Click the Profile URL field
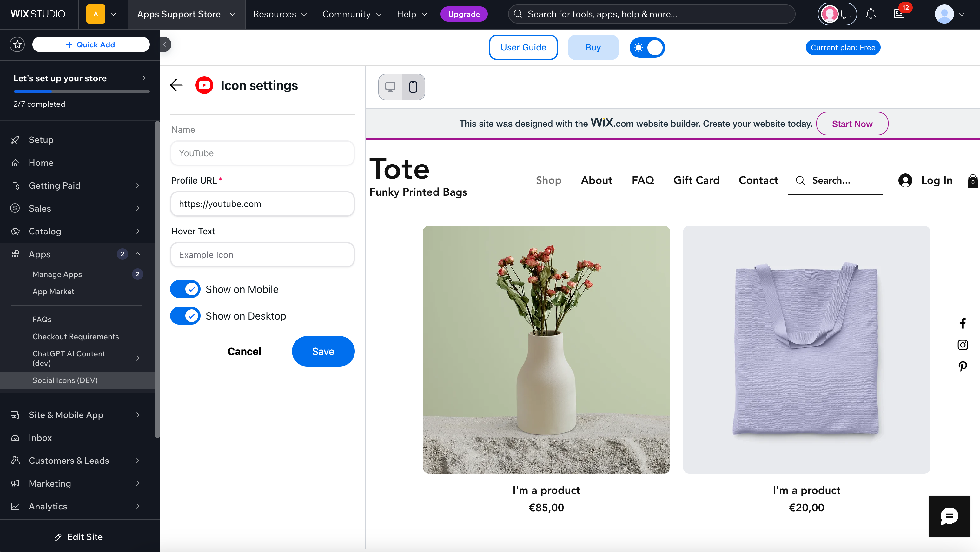Screen dimensions: 980x552 pyautogui.click(x=262, y=204)
